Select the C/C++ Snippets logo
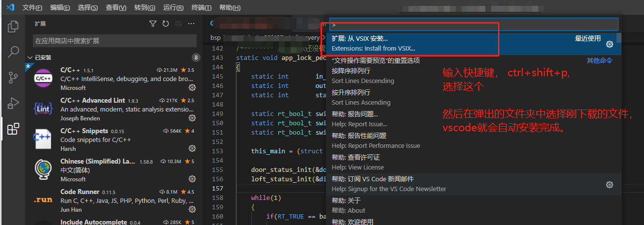 (x=43, y=140)
